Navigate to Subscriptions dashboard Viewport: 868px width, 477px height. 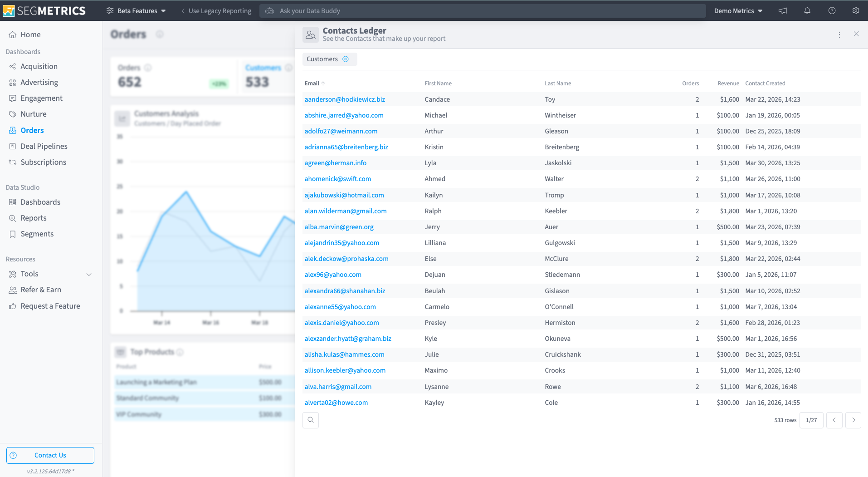tap(43, 162)
